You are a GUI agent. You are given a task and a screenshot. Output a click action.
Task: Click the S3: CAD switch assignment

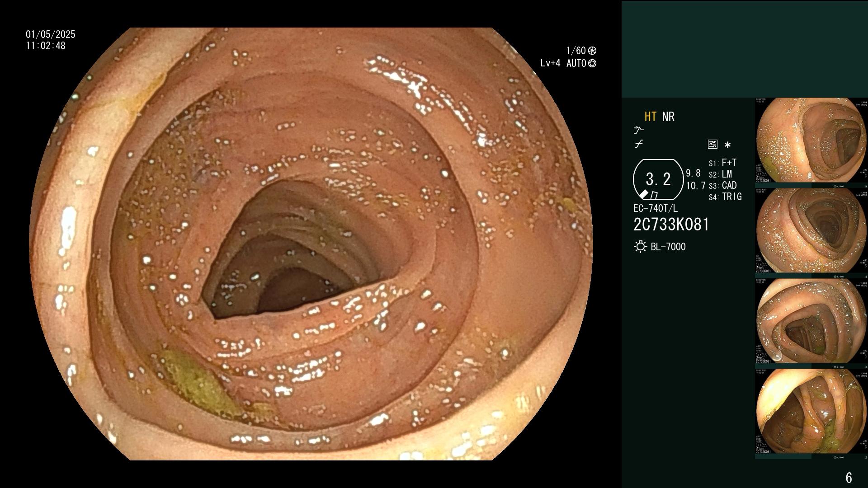(722, 185)
